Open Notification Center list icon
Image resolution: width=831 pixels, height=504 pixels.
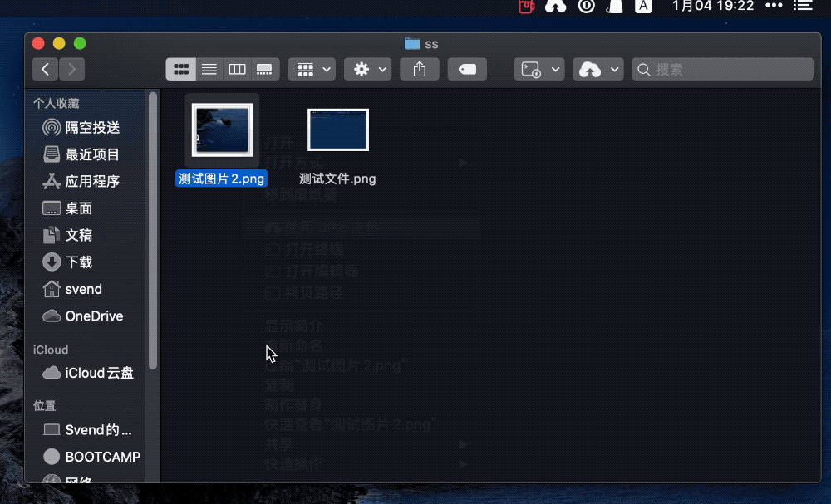tap(803, 7)
